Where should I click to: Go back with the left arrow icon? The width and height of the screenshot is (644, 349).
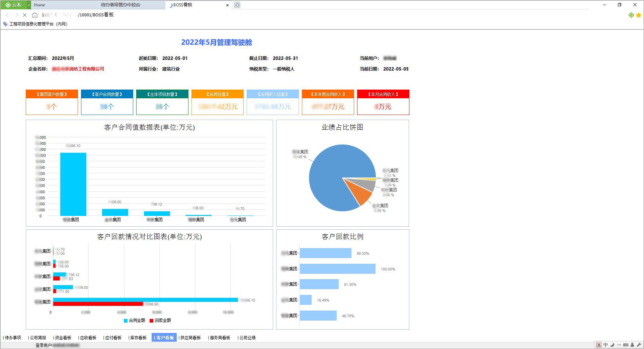[x=7, y=15]
